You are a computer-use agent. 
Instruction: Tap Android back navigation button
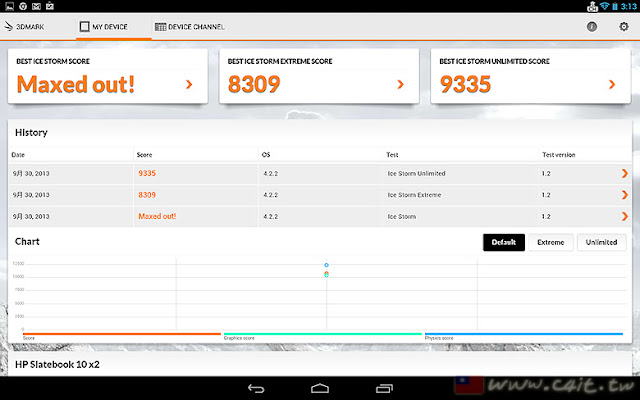[256, 388]
